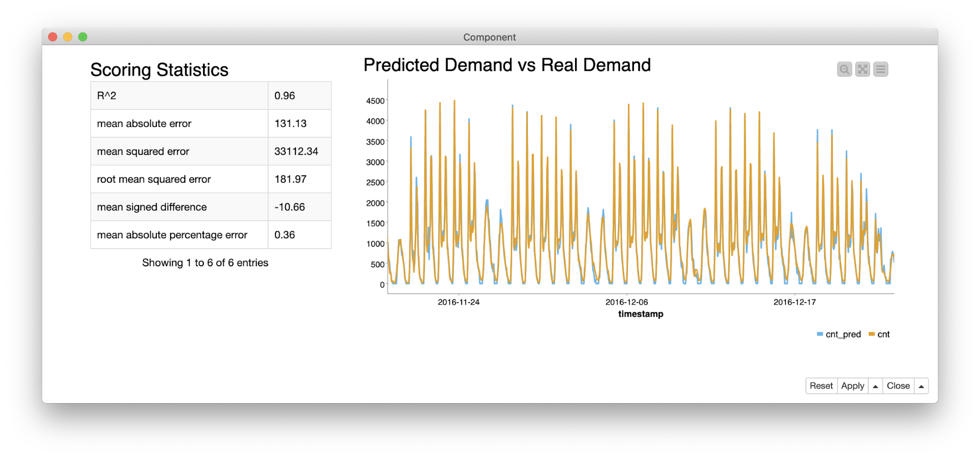This screenshot has width=980, height=459.
Task: Click the Reset button
Action: (821, 386)
